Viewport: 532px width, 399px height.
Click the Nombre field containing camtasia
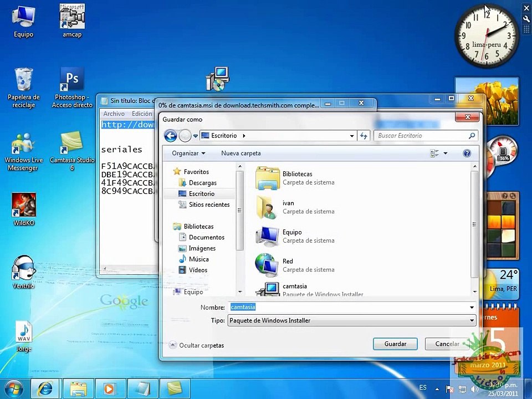(352, 308)
